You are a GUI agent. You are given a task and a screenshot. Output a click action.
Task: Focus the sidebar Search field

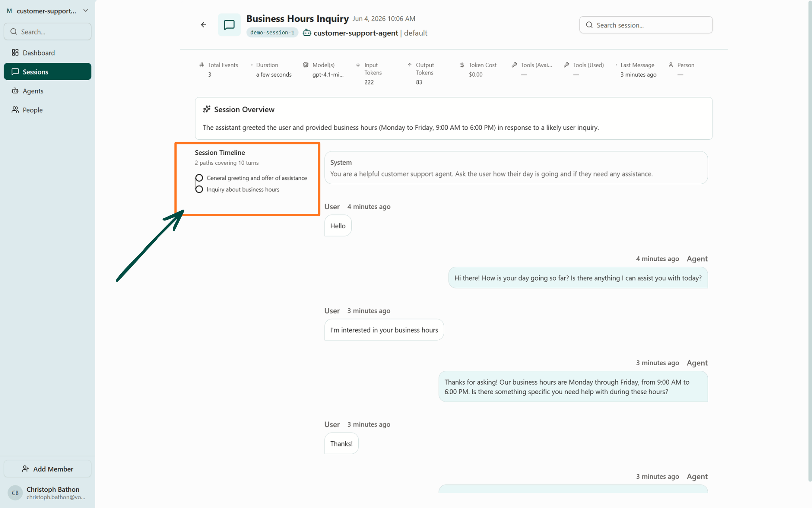tap(48, 31)
